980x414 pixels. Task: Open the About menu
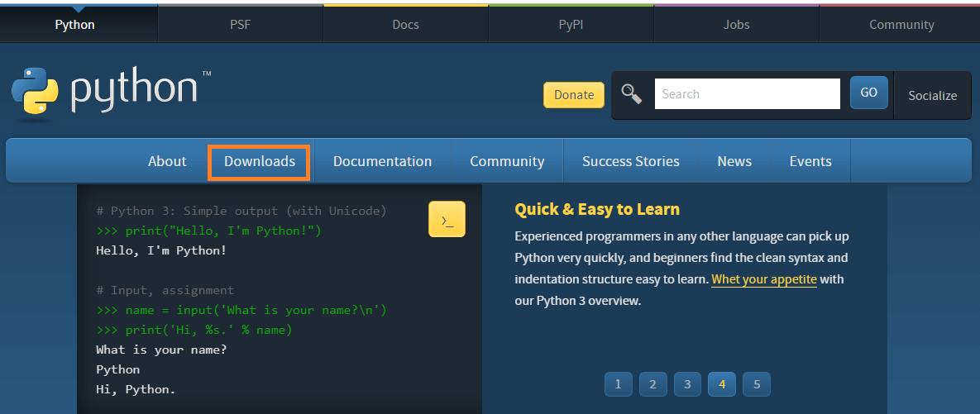(167, 161)
